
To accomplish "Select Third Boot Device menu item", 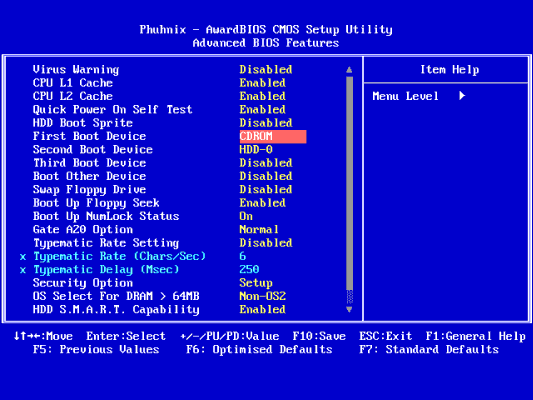I will [90, 163].
